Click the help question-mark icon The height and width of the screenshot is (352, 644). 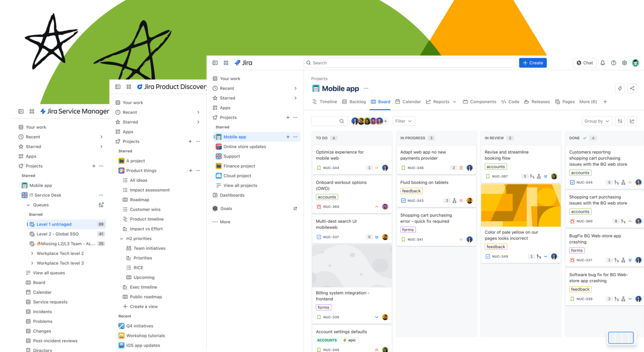click(613, 62)
